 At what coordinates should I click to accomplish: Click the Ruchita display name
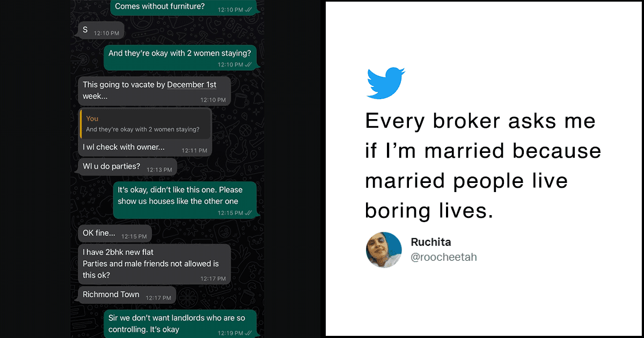pyautogui.click(x=431, y=242)
